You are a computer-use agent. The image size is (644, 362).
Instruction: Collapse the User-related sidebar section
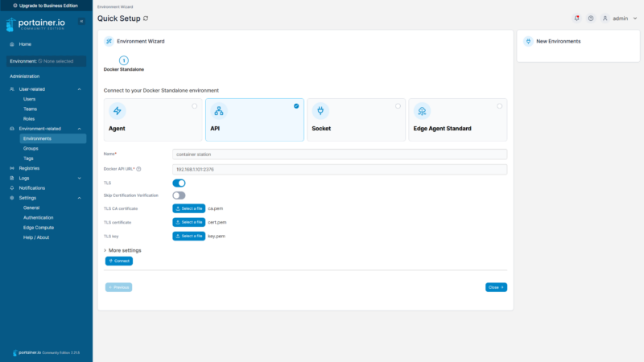click(x=79, y=88)
